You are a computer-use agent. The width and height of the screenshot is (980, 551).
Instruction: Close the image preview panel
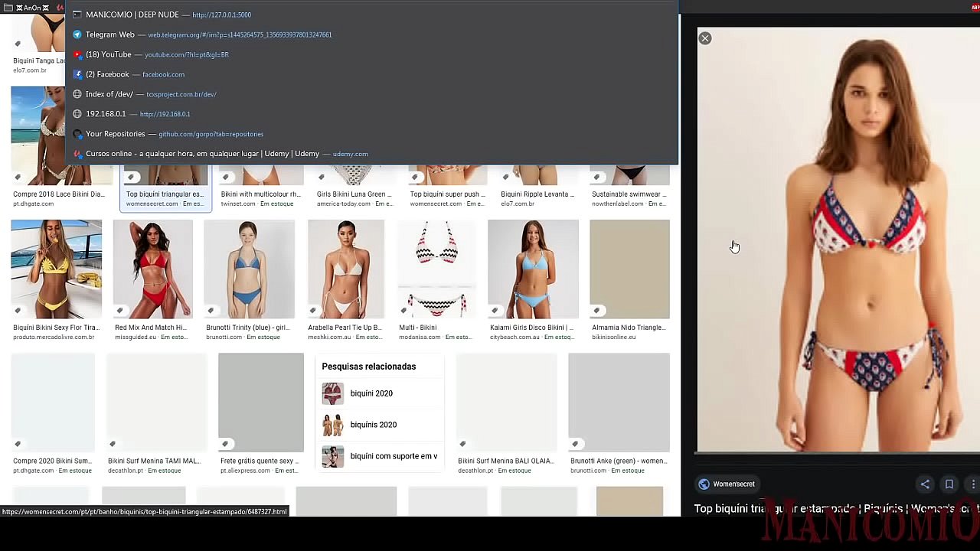[704, 37]
